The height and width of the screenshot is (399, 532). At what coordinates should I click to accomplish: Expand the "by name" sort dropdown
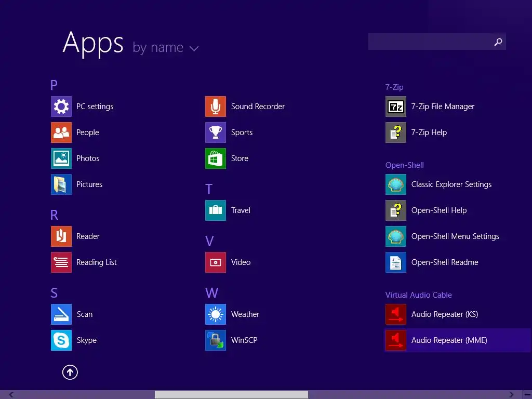(x=166, y=47)
